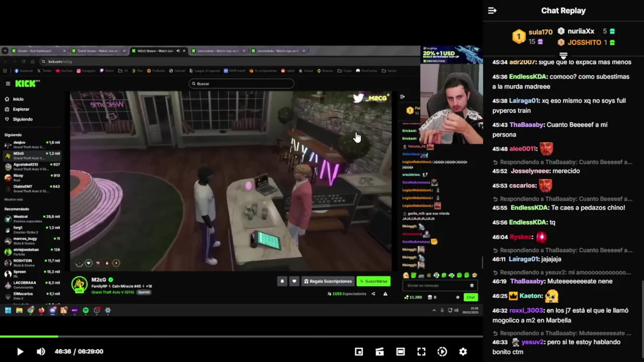Open Facebook bookmark
This screenshot has width=644, height=362.
(x=24, y=71)
